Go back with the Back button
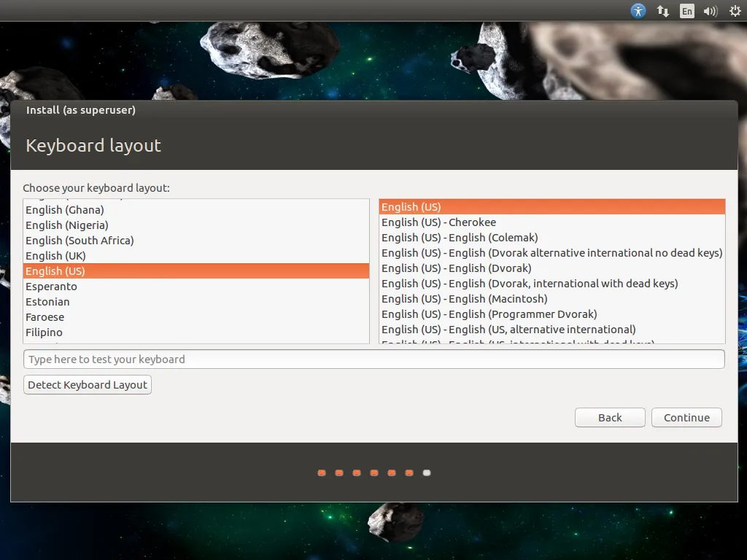Viewport: 747px width, 560px height. [610, 418]
